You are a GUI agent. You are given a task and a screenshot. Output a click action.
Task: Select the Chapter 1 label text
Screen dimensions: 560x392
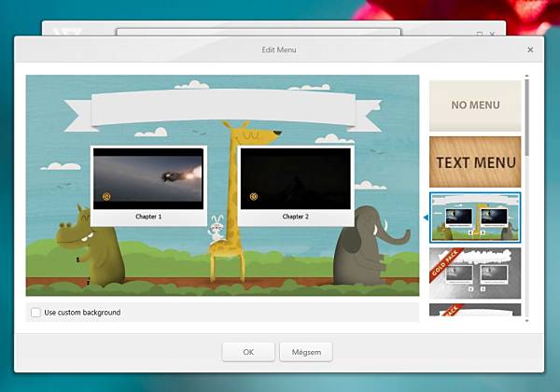point(148,217)
